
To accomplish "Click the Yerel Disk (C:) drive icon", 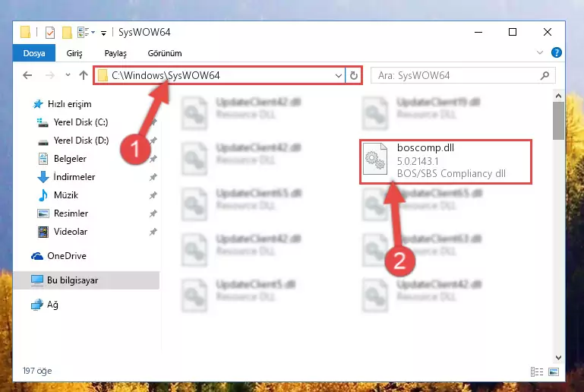I will [x=43, y=122].
